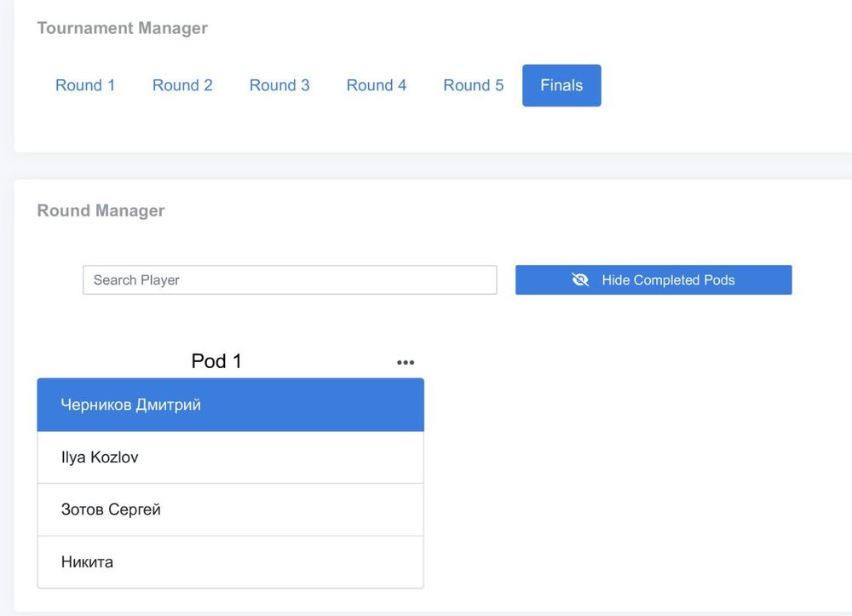The width and height of the screenshot is (852, 616).
Task: Select the highlighted player Черников Дмитрий
Action: [230, 405]
